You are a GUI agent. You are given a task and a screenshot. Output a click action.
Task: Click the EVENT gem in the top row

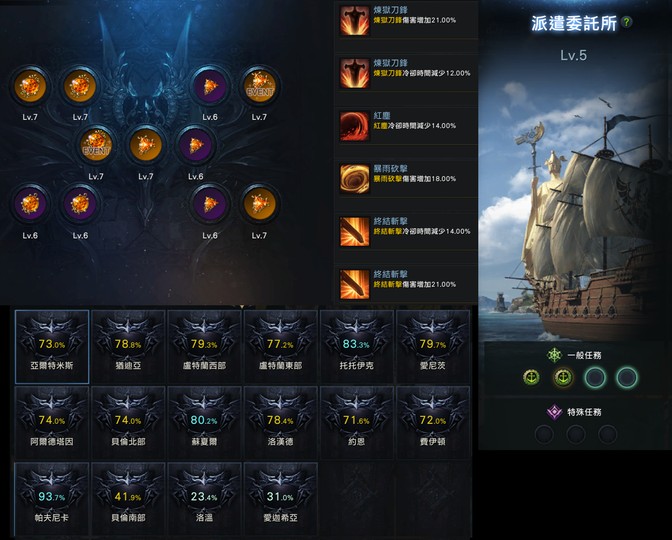[x=259, y=86]
